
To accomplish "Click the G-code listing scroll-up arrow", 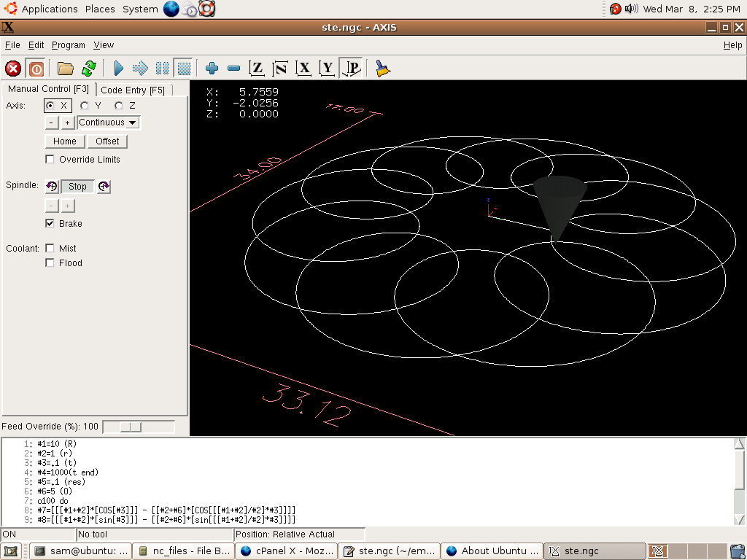I will click(739, 444).
